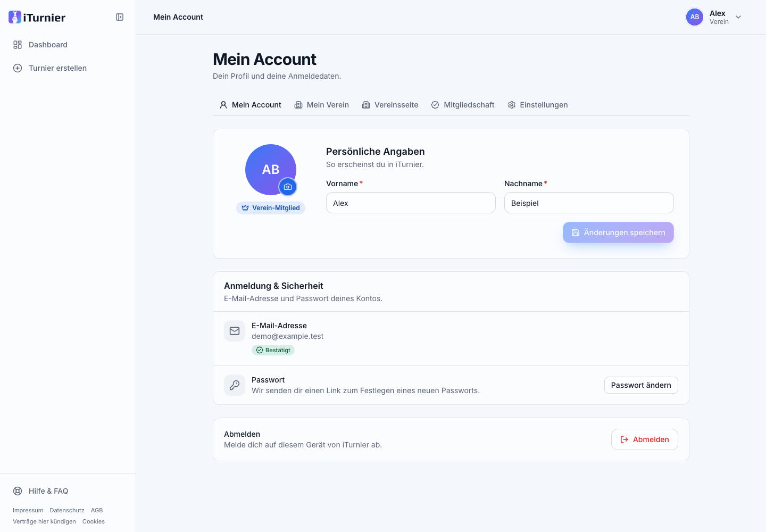
Task: Click the camera icon to change photo
Action: [x=288, y=187]
